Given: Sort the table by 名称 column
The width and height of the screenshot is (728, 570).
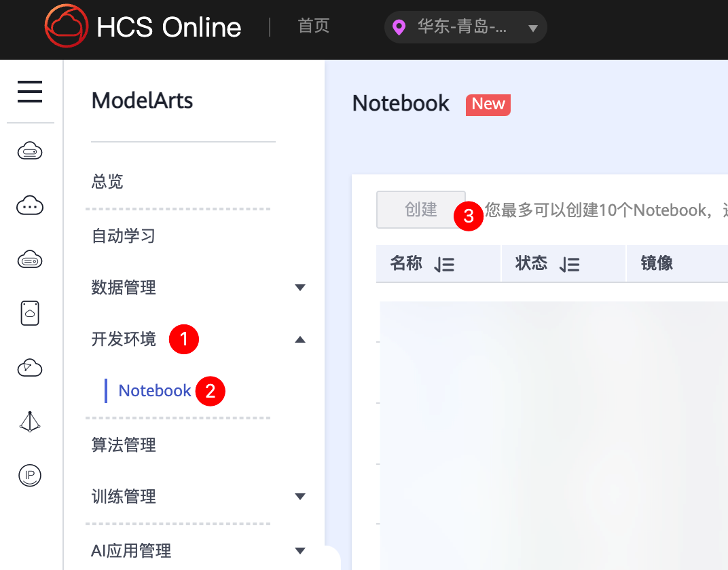Looking at the screenshot, I should (444, 265).
